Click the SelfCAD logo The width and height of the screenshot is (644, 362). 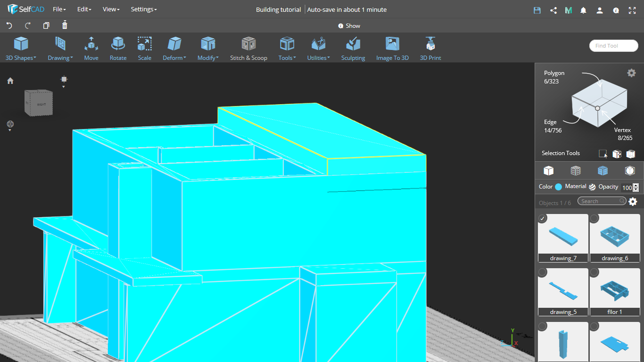(x=26, y=9)
